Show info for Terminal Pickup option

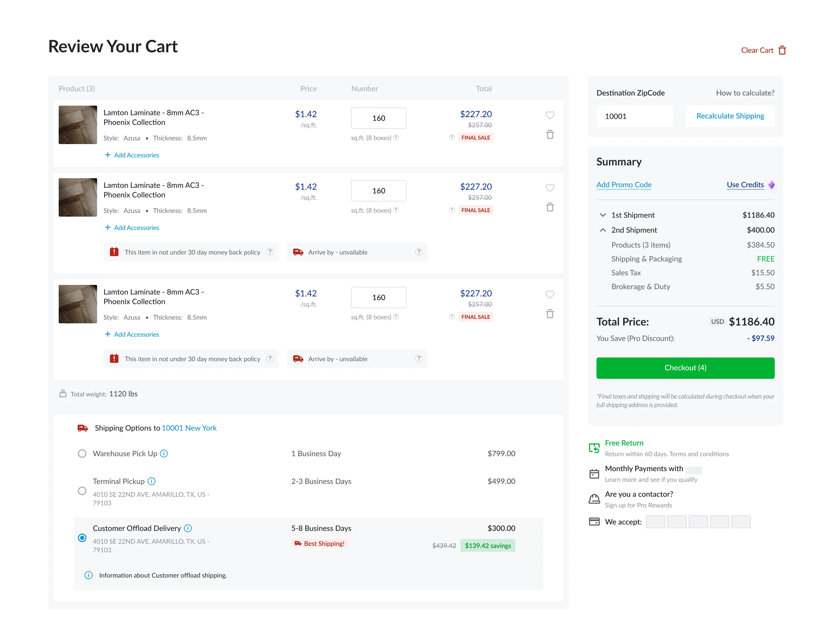click(152, 481)
